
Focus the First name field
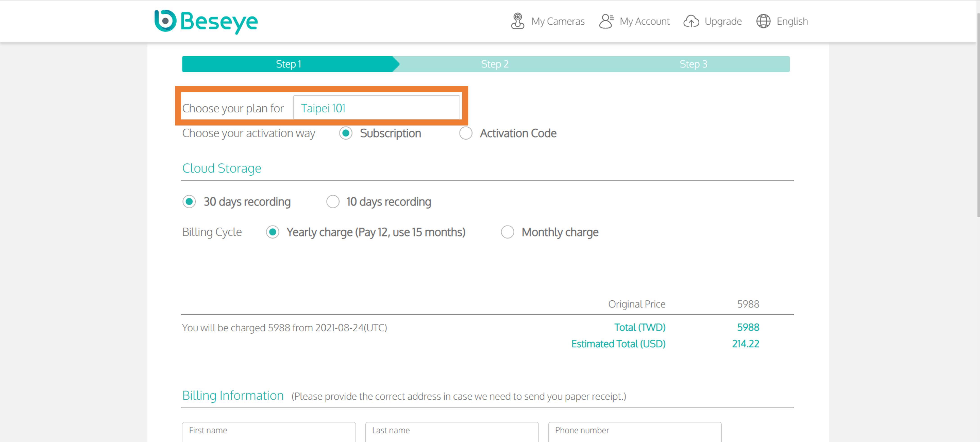click(268, 432)
